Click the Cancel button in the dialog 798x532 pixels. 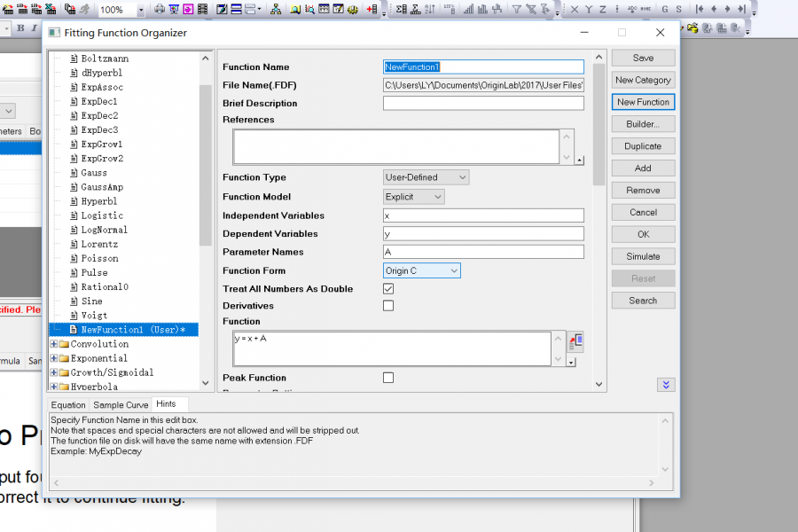644,212
